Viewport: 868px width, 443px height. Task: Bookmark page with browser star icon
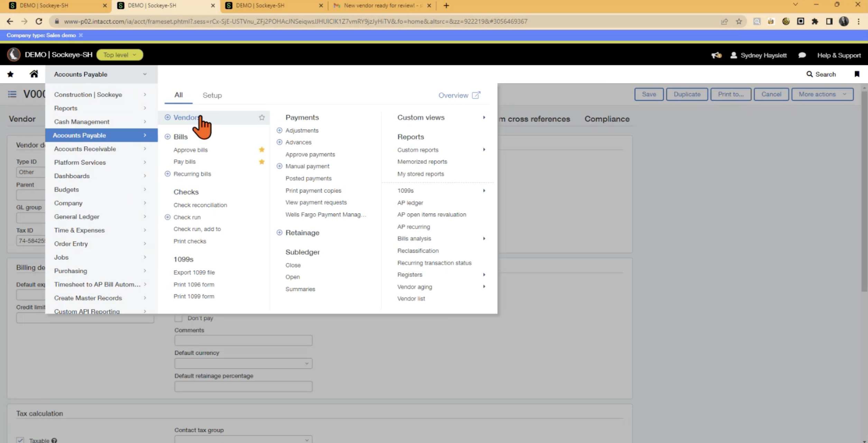point(739,21)
